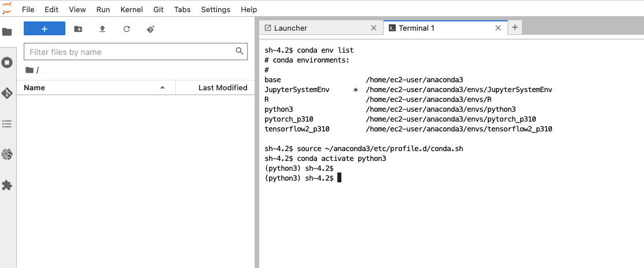Open the Extension Manager puzzle icon

tap(7, 185)
